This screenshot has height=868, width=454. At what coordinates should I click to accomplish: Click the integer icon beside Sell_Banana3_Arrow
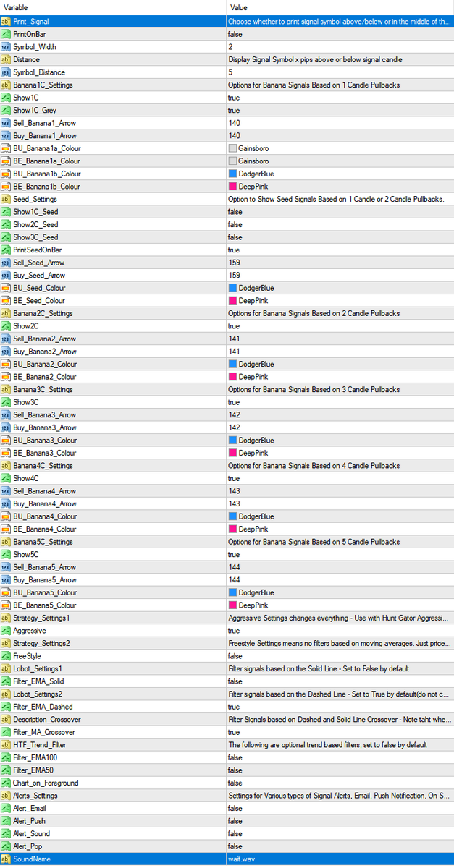(x=6, y=415)
